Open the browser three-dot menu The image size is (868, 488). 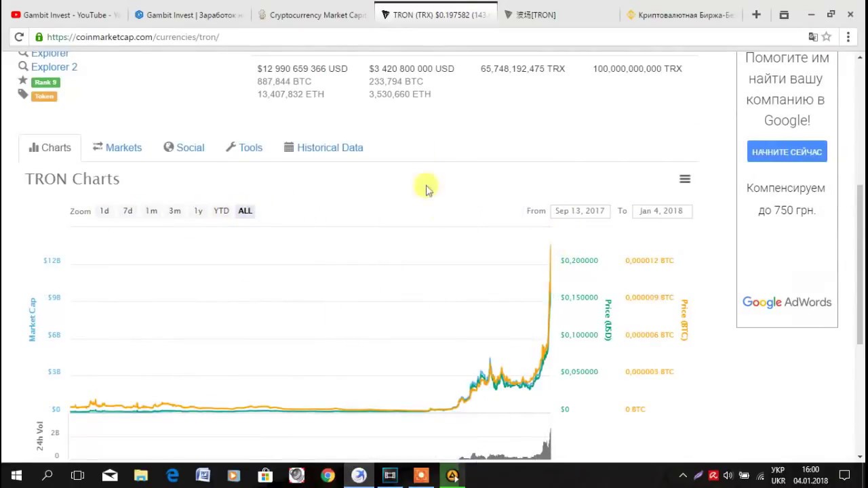coord(848,37)
